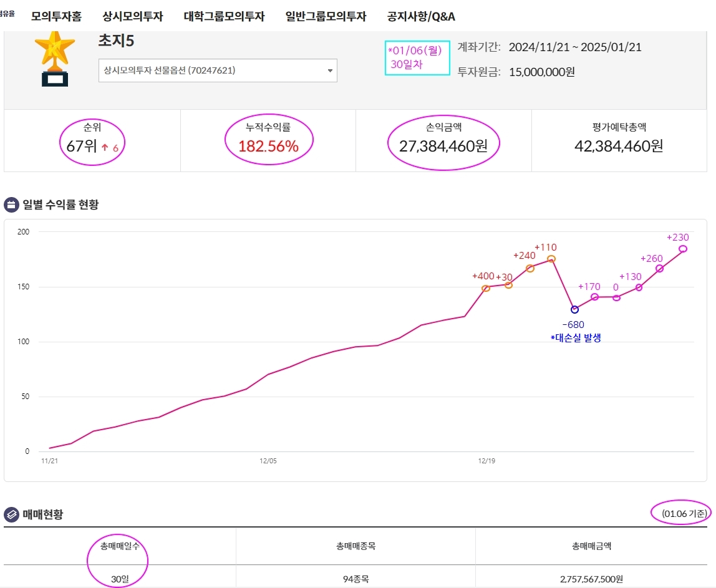The width and height of the screenshot is (716, 588).
Task: Go to the 모의투자홈 menu
Action: [56, 16]
